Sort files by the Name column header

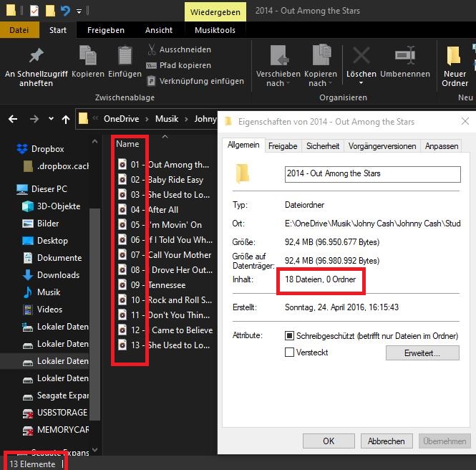[127, 144]
